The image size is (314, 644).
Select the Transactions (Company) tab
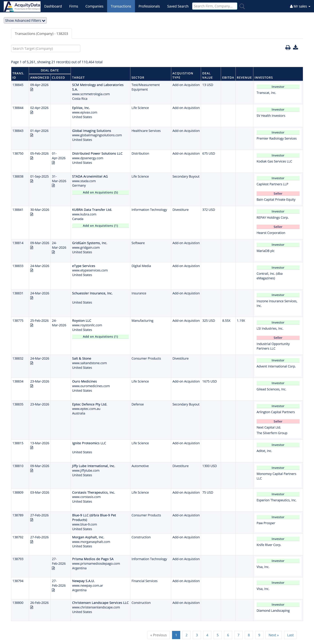pyautogui.click(x=41, y=34)
